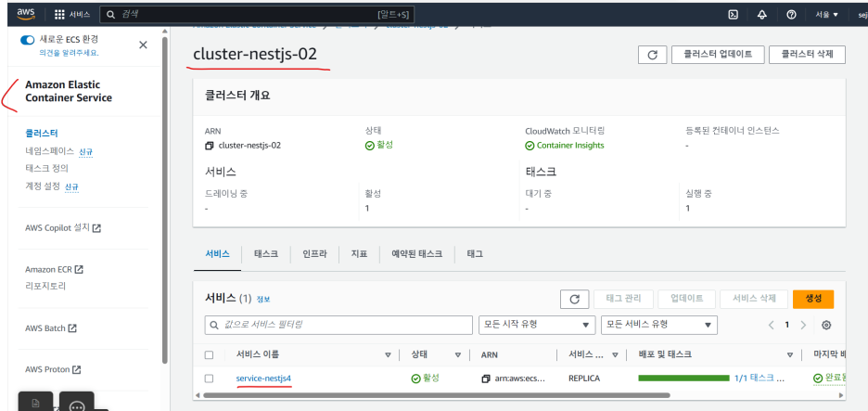Click the 태그 관리 button
868x411 pixels.
623,299
